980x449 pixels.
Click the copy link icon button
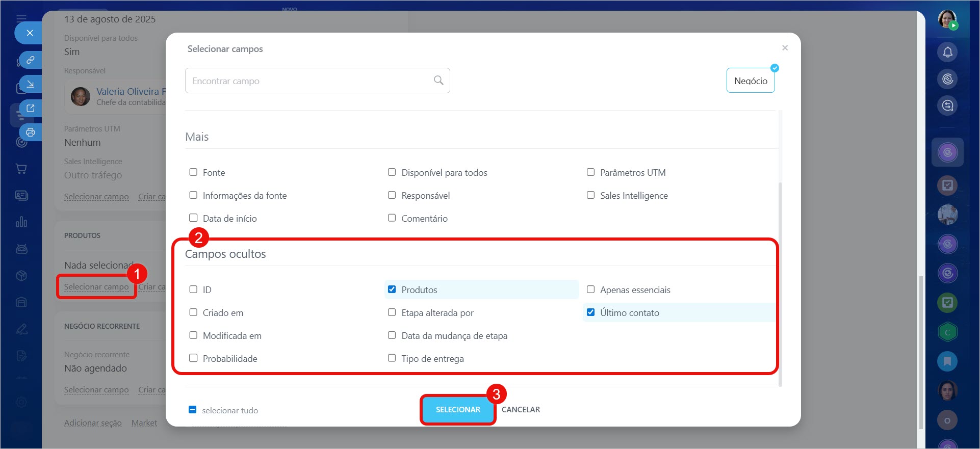[31, 60]
